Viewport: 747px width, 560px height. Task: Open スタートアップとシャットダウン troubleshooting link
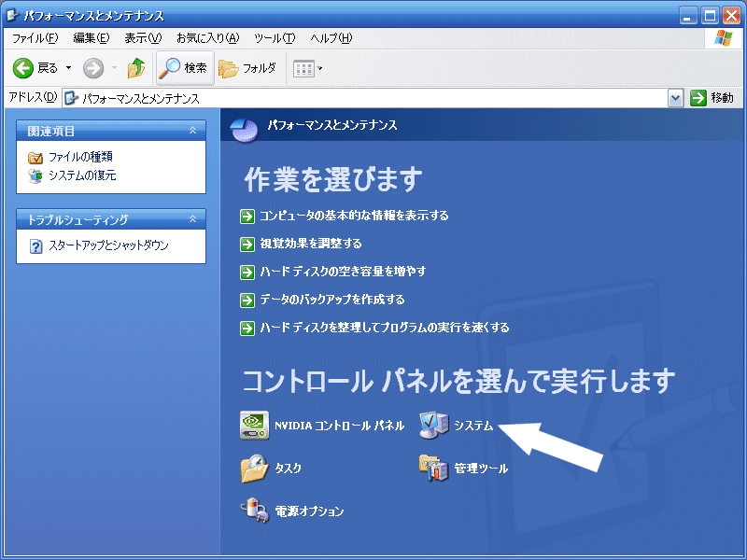coord(108,245)
